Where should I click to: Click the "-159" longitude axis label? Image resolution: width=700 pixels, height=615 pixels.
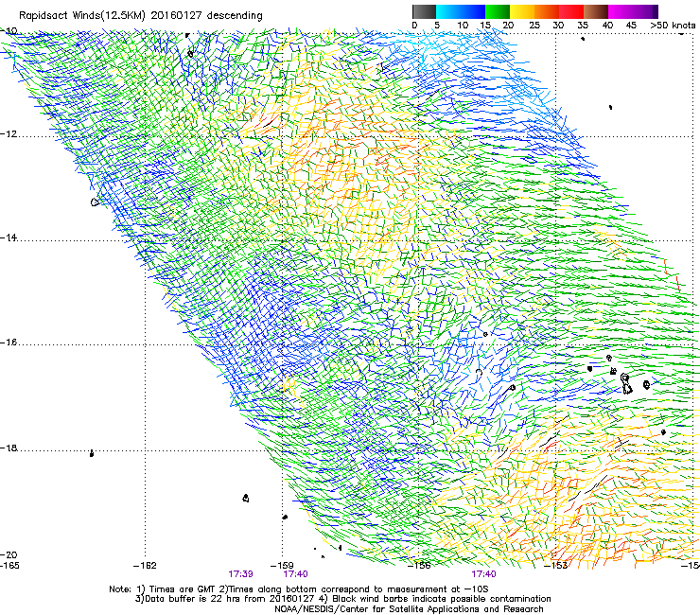pyautogui.click(x=282, y=566)
